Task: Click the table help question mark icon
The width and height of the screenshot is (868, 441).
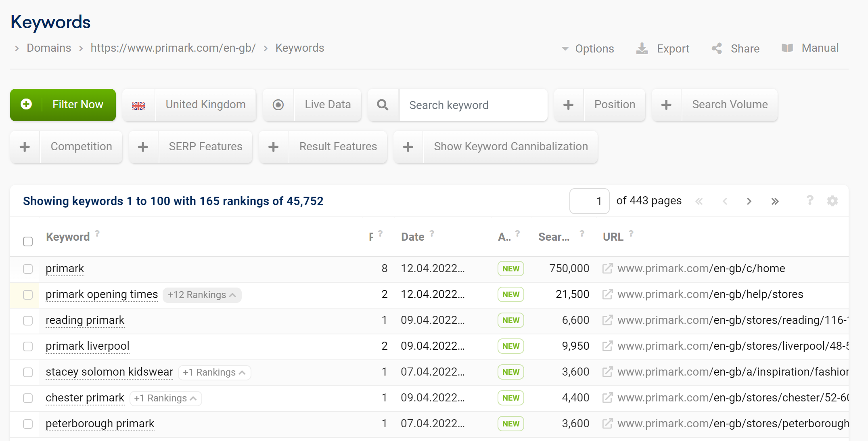Action: click(x=809, y=200)
